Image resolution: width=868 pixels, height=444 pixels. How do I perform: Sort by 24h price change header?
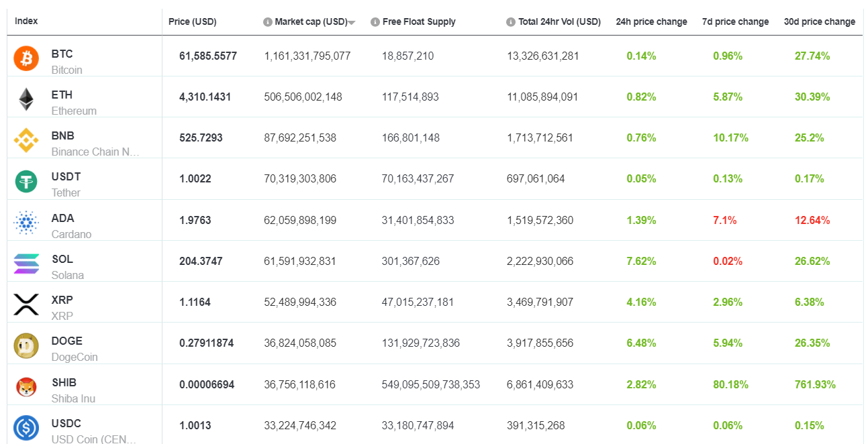651,21
